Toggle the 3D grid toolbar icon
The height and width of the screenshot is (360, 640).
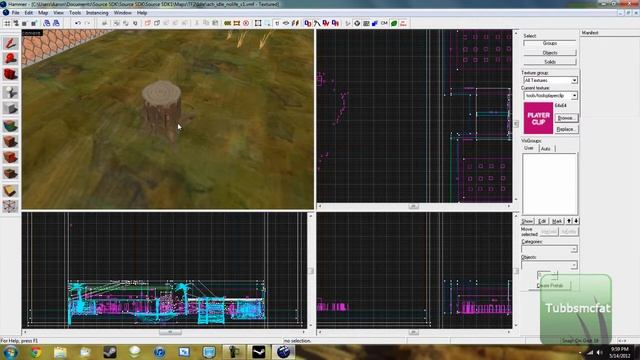pos(16,23)
